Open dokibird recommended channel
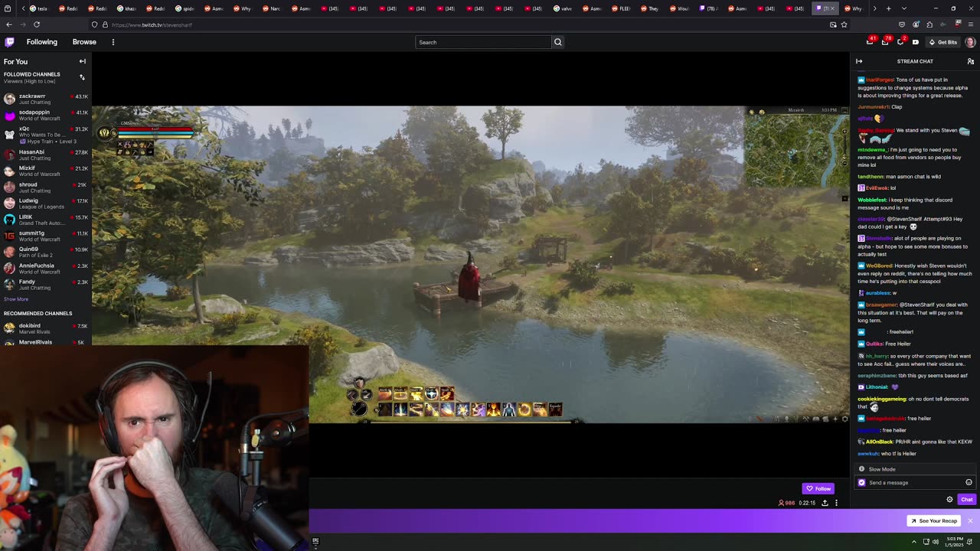Image resolution: width=980 pixels, height=551 pixels. (46, 328)
